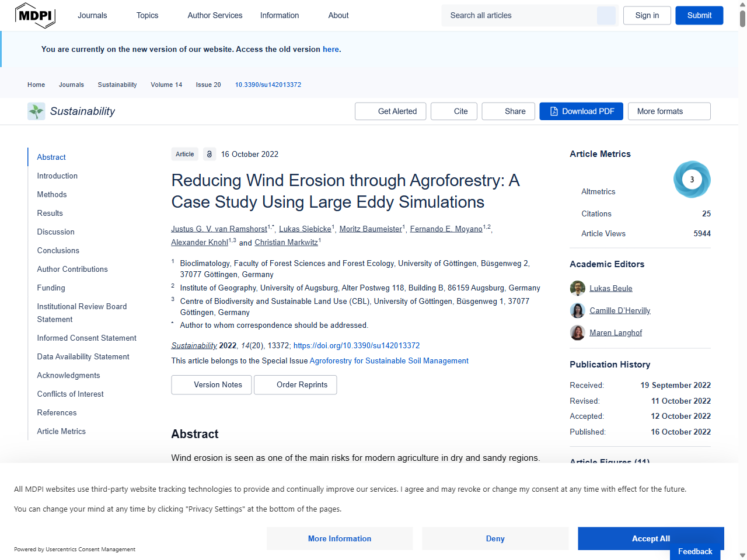Jump to the Discussion section
747x560 pixels.
[55, 232]
